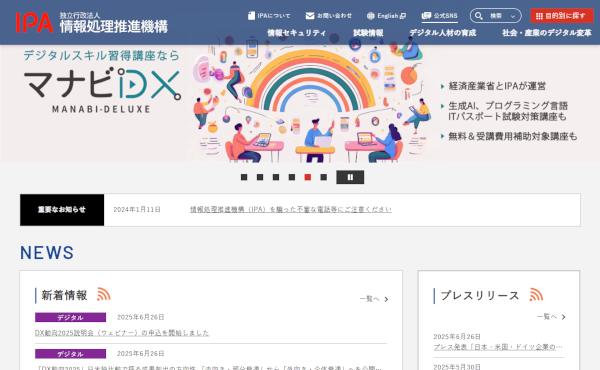Open the 試験情報 navigation menu
600x370 pixels.
click(368, 33)
